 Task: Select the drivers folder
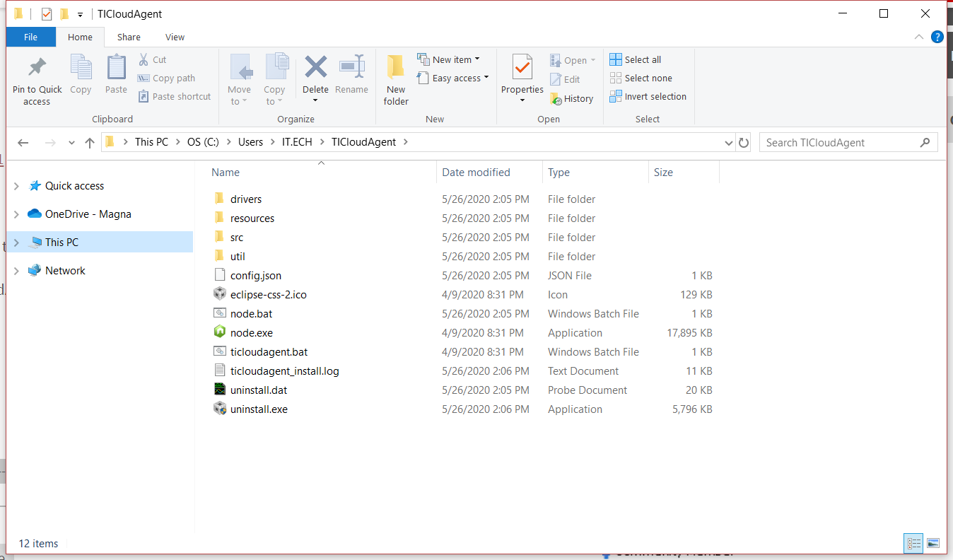246,199
